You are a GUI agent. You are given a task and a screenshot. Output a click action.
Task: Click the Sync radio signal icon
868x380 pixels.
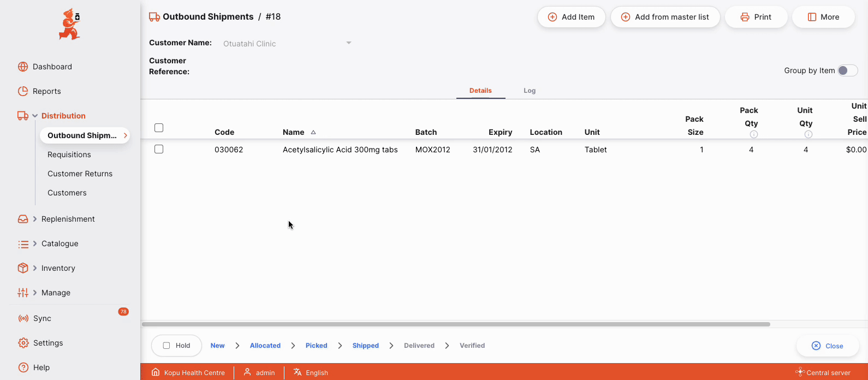click(23, 318)
